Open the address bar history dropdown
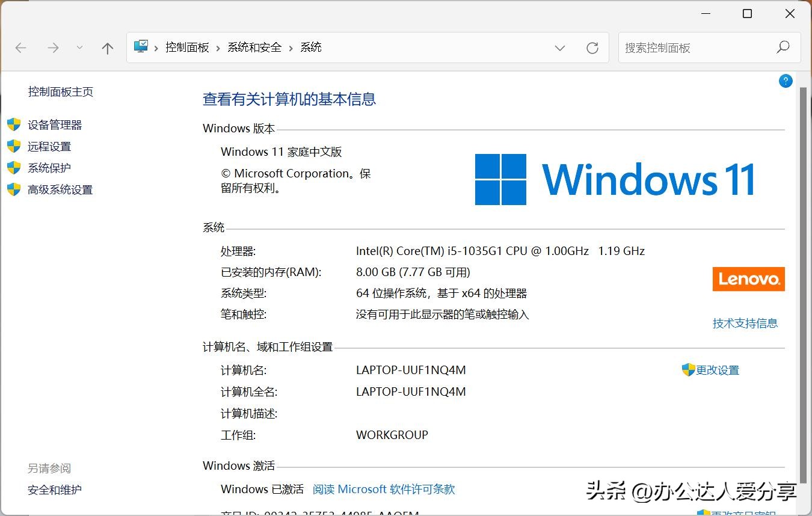The image size is (812, 516). [560, 48]
